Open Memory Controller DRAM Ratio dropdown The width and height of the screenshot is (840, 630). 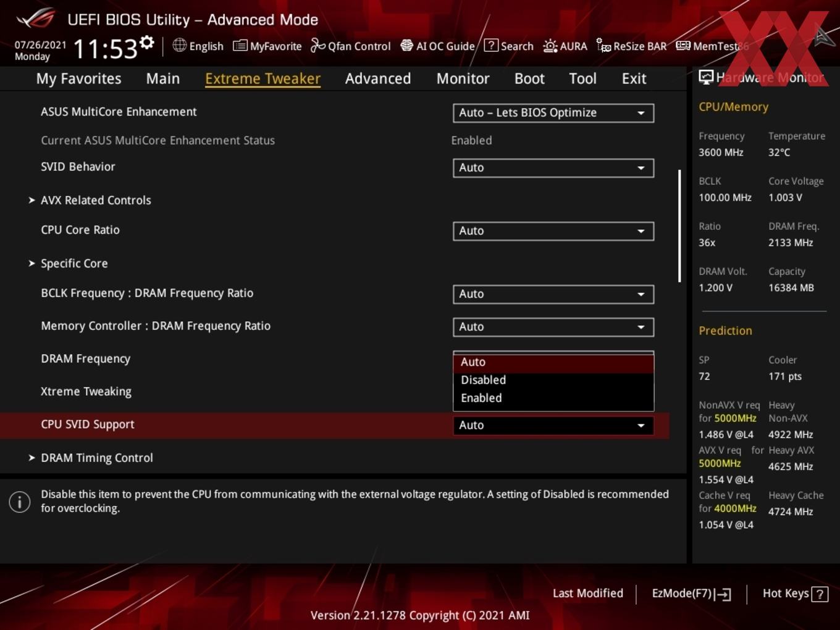click(553, 327)
